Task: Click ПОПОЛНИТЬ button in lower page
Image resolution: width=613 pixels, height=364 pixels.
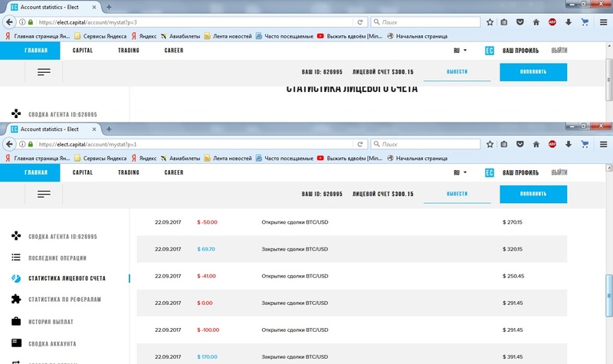Action: (533, 194)
